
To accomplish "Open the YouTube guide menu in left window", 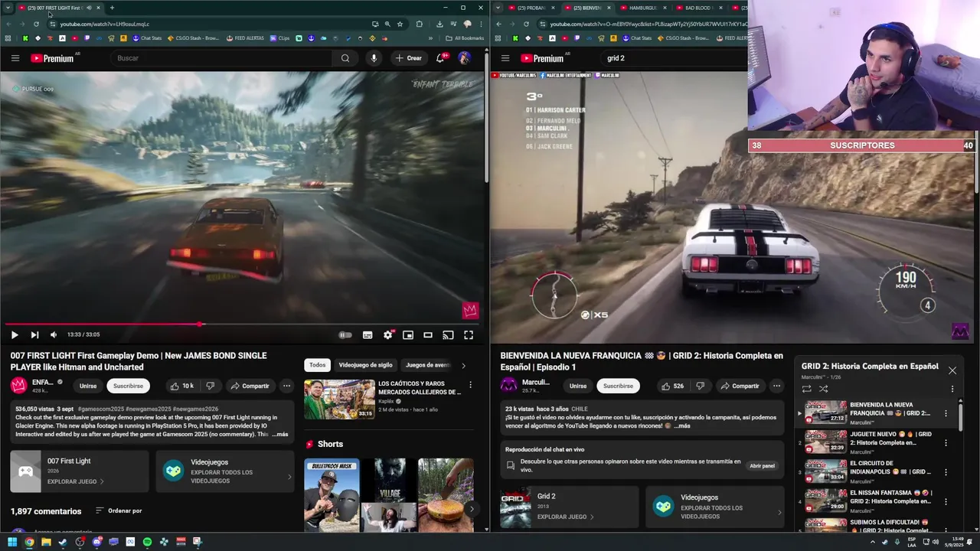I will pos(15,58).
